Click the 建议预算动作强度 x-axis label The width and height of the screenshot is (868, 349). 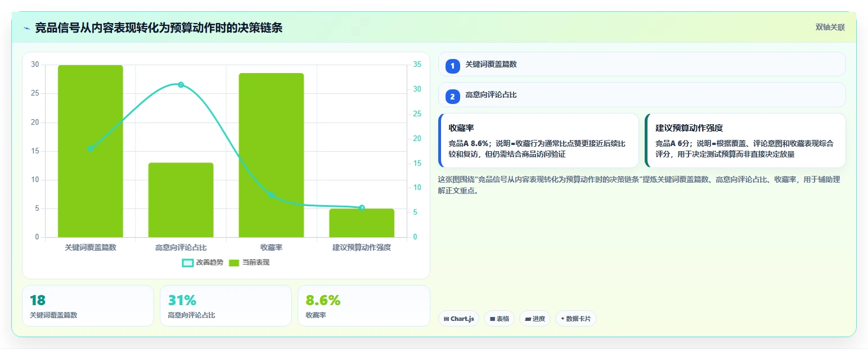click(362, 247)
